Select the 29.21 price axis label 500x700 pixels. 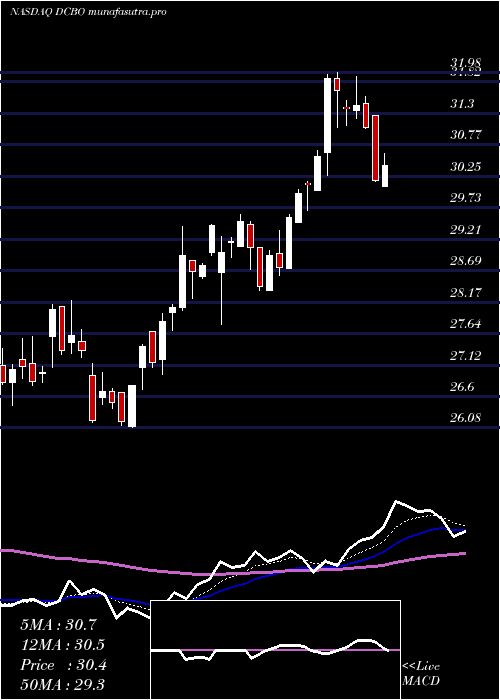coord(466,229)
